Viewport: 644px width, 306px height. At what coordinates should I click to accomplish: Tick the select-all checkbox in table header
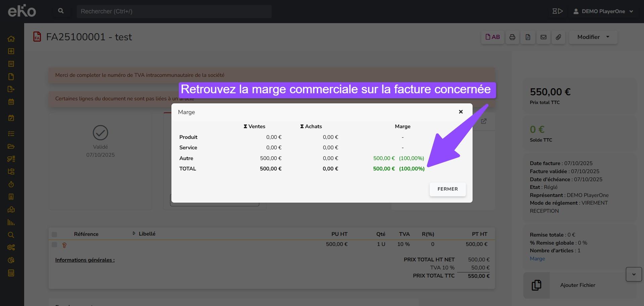pyautogui.click(x=54, y=235)
